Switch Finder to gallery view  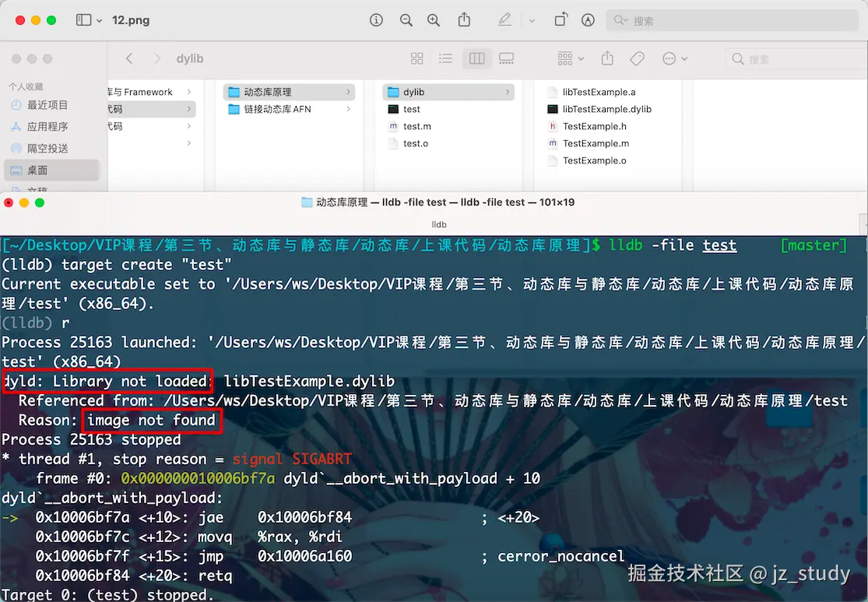(x=506, y=58)
